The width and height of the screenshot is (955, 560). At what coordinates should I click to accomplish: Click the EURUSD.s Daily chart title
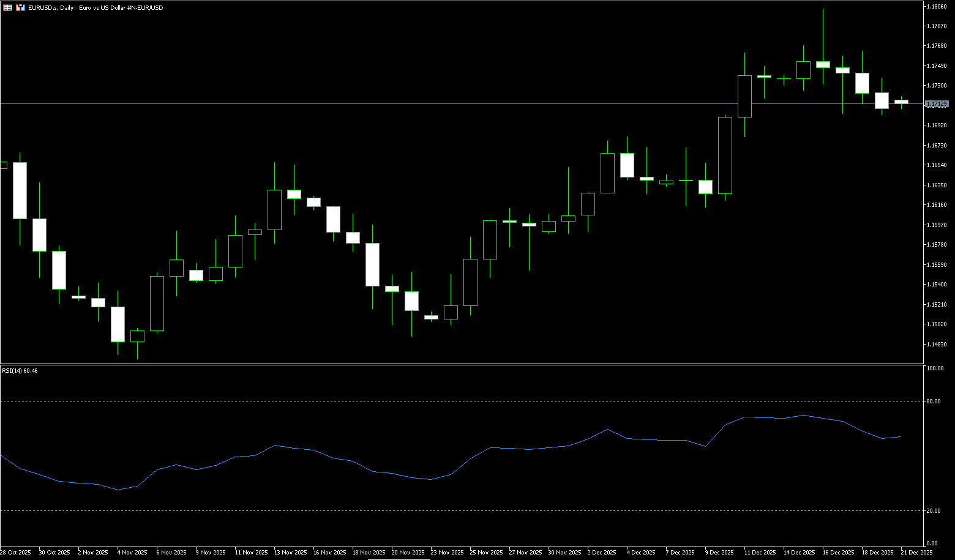click(x=95, y=8)
